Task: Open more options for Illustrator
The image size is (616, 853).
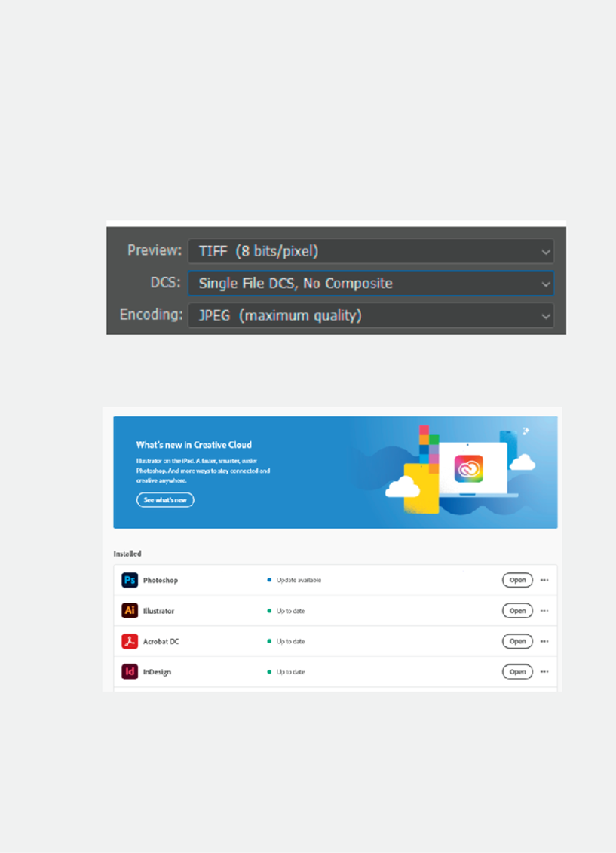Action: [x=544, y=611]
